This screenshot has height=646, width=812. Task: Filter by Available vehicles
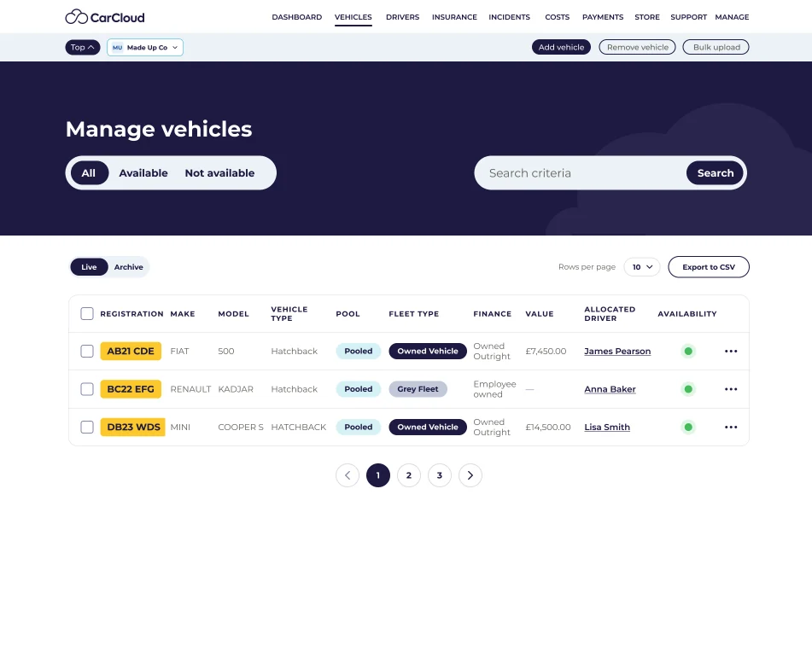click(143, 173)
